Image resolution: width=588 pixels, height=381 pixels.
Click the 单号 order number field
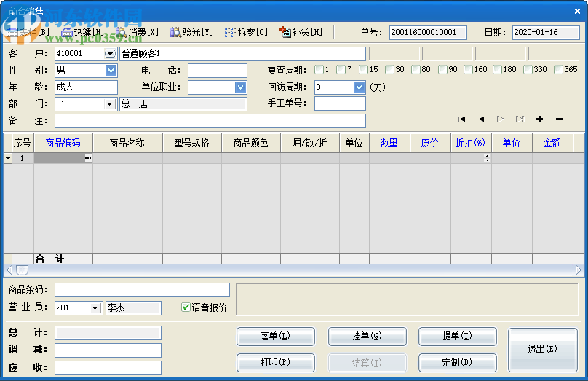click(x=428, y=33)
